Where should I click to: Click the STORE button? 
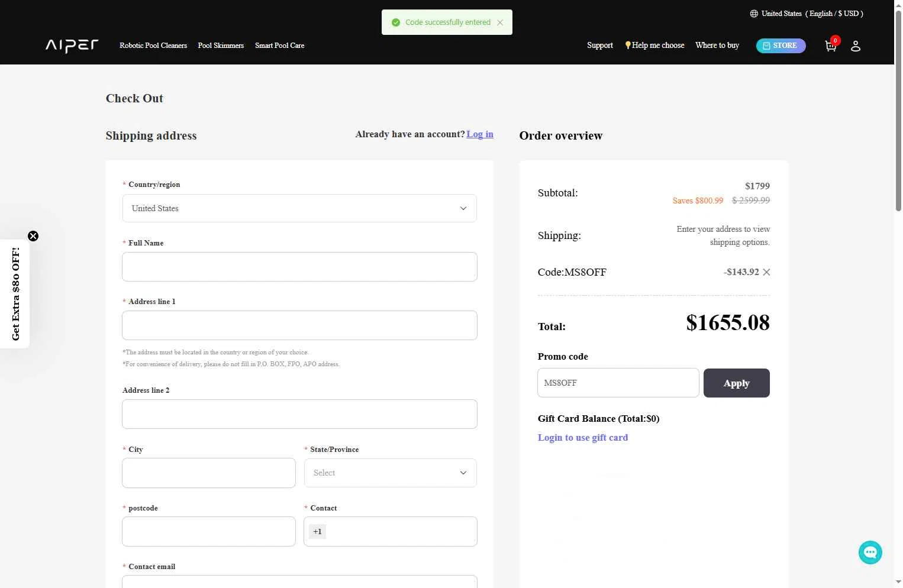pyautogui.click(x=781, y=46)
